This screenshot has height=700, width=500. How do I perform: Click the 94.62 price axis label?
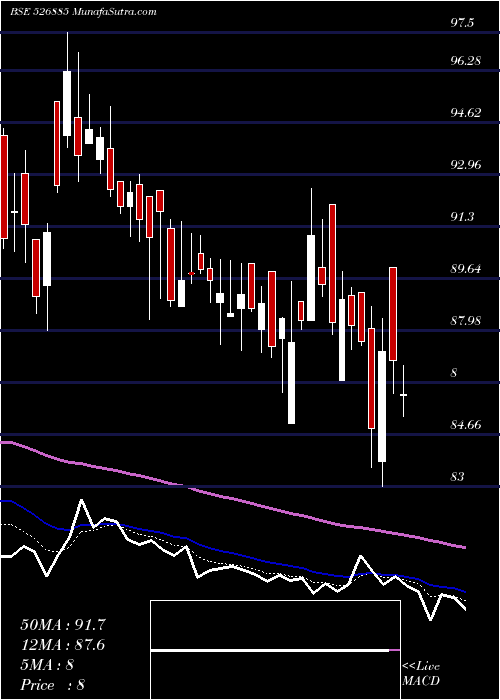(x=466, y=112)
